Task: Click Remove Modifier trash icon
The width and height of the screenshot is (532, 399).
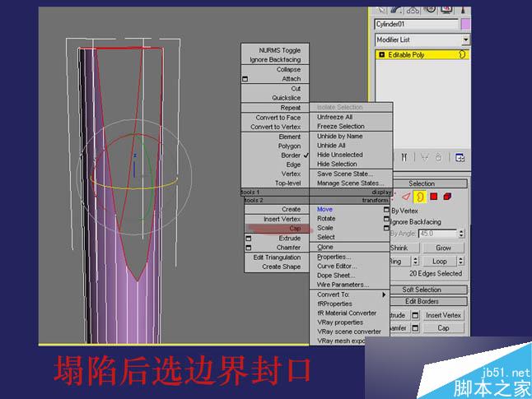Action: coord(438,157)
